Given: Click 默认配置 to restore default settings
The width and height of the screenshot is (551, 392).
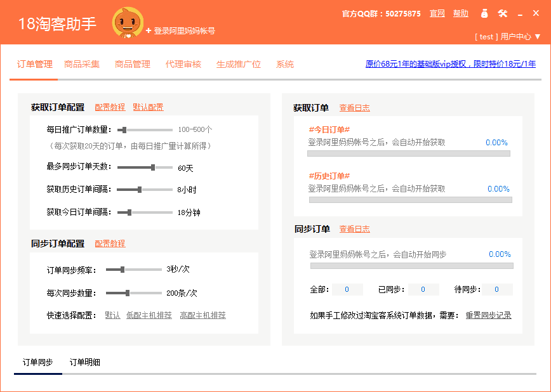Looking at the screenshot, I should [x=148, y=107].
